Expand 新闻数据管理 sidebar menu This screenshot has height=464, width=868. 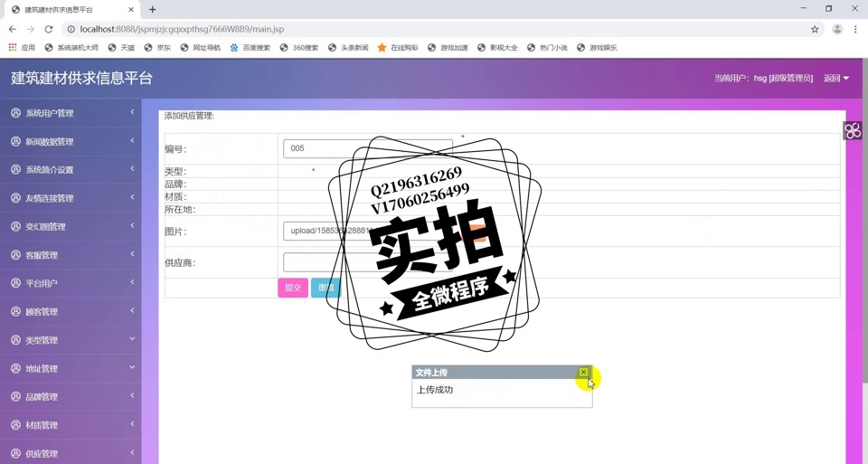coord(71,142)
